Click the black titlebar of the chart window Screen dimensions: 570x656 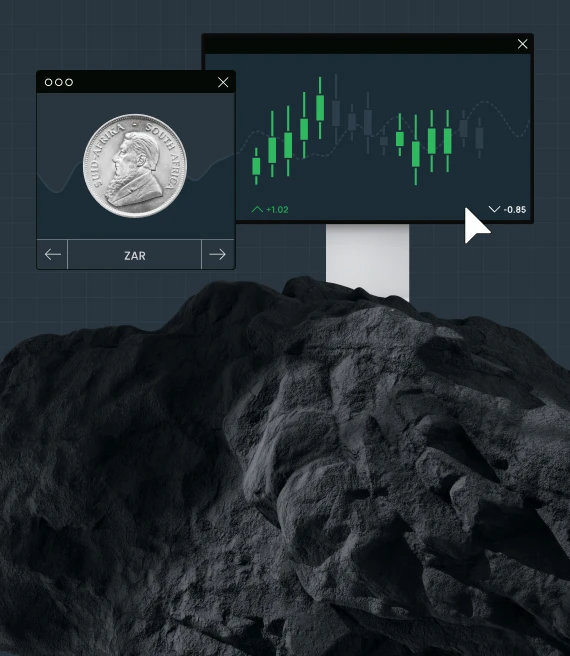360,44
